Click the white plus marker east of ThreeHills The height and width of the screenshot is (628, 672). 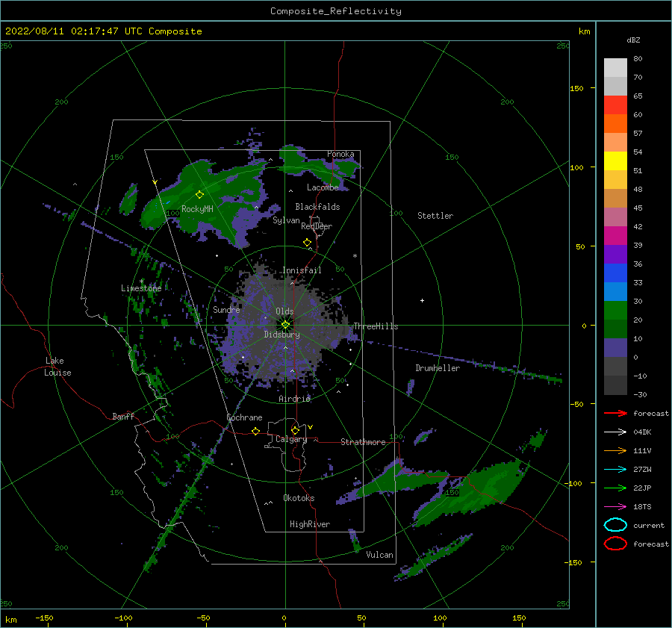pyautogui.click(x=422, y=300)
